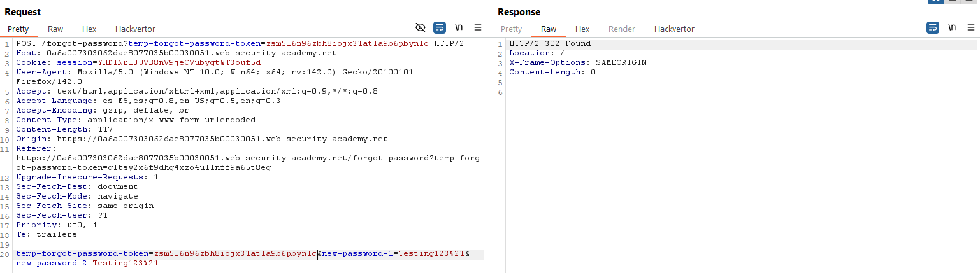This screenshot has width=980, height=273.
Task: Click the \n icon in the Response panel
Action: coord(952,27)
